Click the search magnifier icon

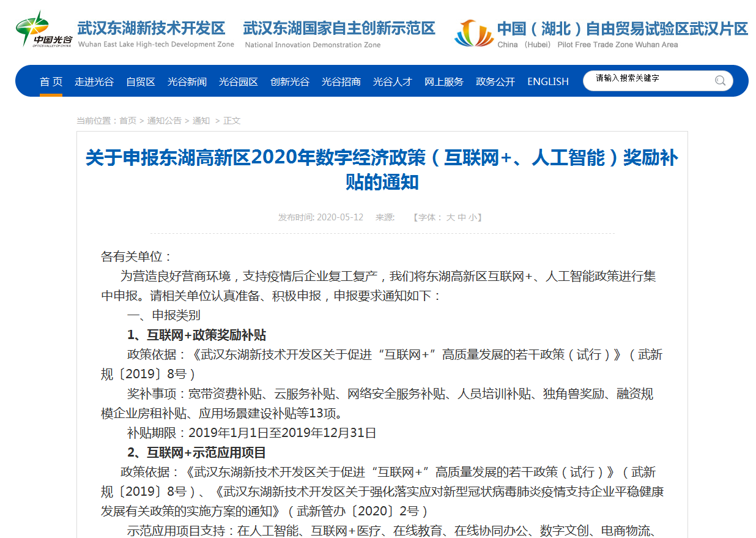[x=720, y=80]
